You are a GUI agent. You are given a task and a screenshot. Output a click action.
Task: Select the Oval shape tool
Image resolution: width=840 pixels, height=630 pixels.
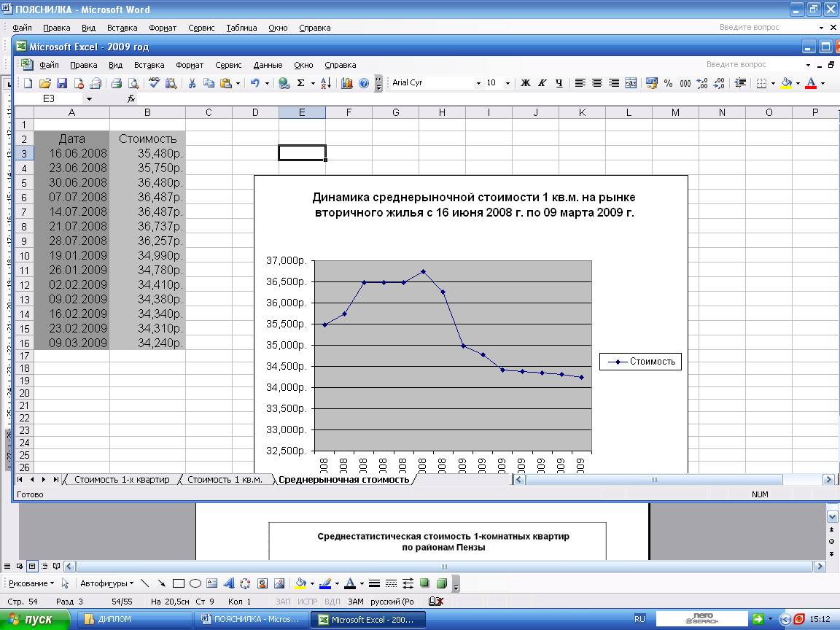click(195, 583)
